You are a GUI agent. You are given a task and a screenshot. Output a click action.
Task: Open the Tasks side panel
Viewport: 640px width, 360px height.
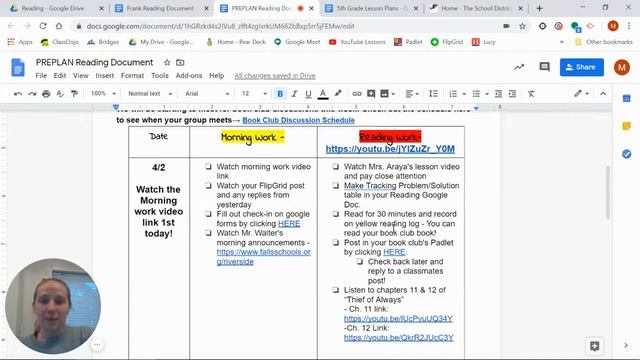(x=627, y=154)
